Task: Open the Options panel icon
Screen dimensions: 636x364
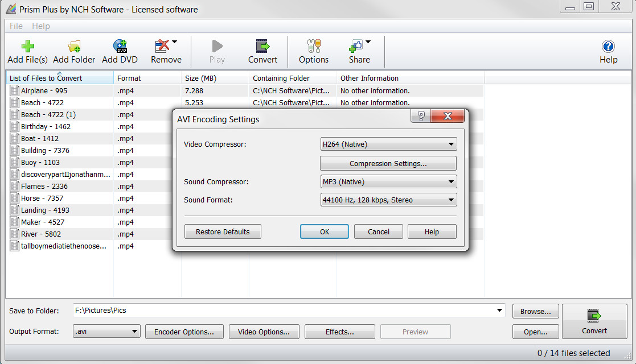Action: click(313, 45)
